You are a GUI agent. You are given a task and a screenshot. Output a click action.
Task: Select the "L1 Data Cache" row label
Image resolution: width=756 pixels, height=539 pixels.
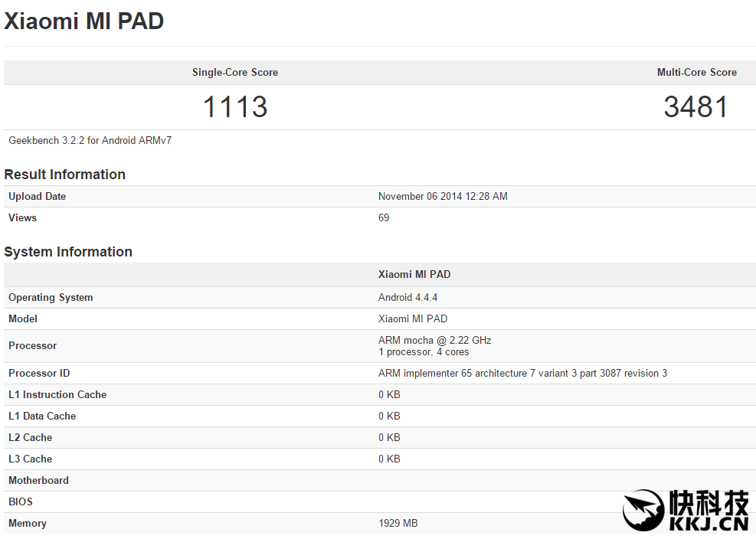pos(42,416)
